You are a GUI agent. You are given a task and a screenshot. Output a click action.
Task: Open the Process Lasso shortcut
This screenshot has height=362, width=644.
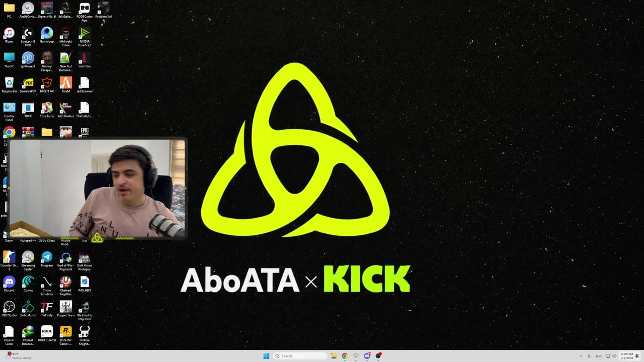coord(9,335)
